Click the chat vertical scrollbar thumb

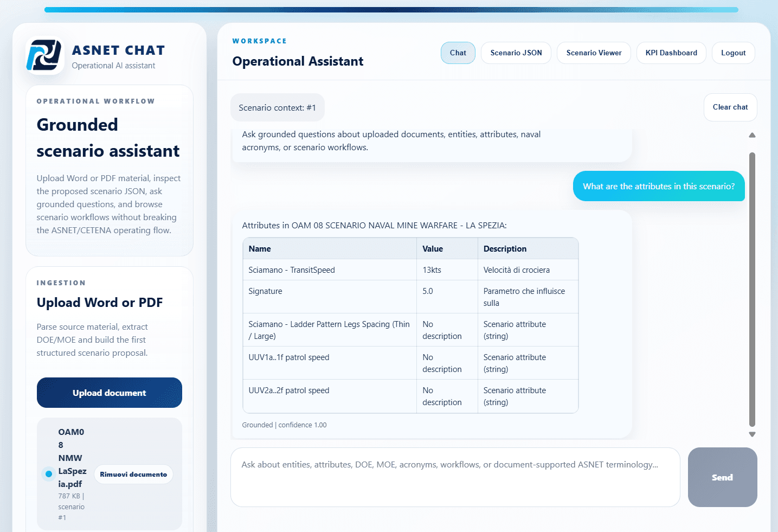click(752, 290)
